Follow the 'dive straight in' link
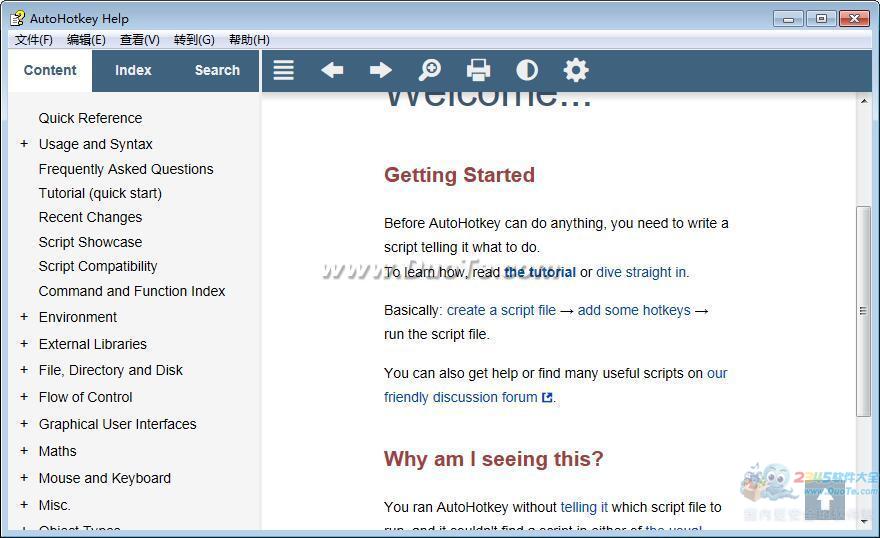The width and height of the screenshot is (880, 538). click(641, 272)
